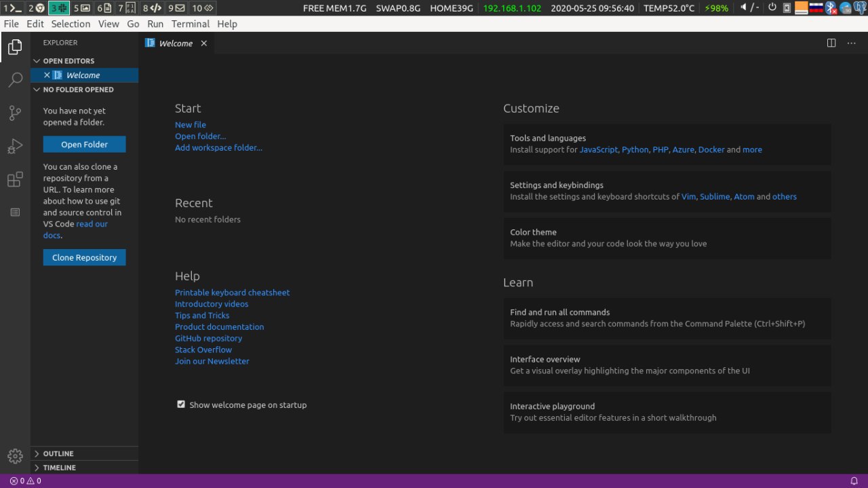868x488 pixels.
Task: Open the Extensions view
Action: point(15,180)
